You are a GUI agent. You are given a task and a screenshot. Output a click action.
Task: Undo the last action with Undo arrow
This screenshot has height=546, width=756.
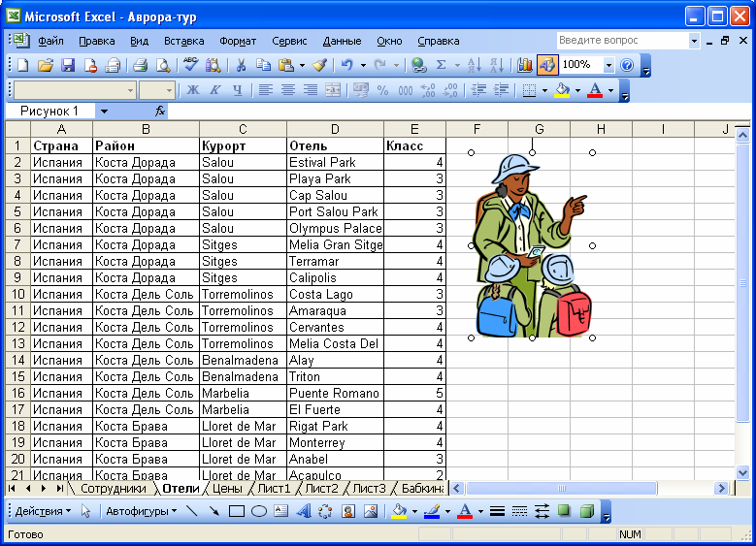click(x=347, y=65)
